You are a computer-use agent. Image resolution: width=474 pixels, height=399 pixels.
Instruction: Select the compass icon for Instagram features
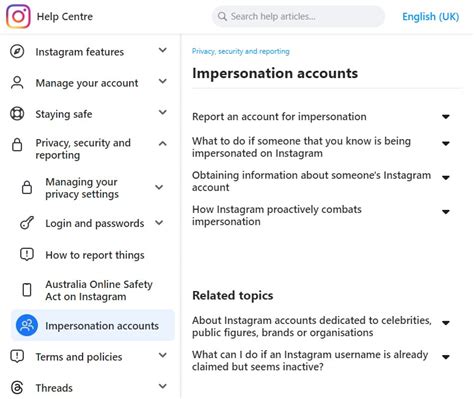point(17,52)
